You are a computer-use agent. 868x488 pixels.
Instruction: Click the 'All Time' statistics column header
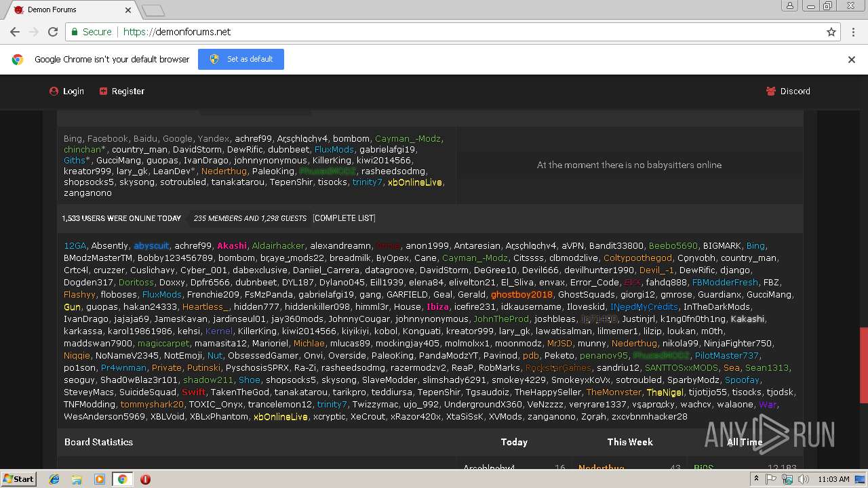click(x=745, y=442)
